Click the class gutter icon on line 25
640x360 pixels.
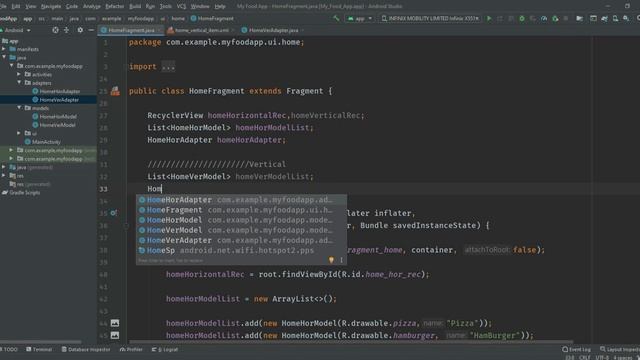116,91
